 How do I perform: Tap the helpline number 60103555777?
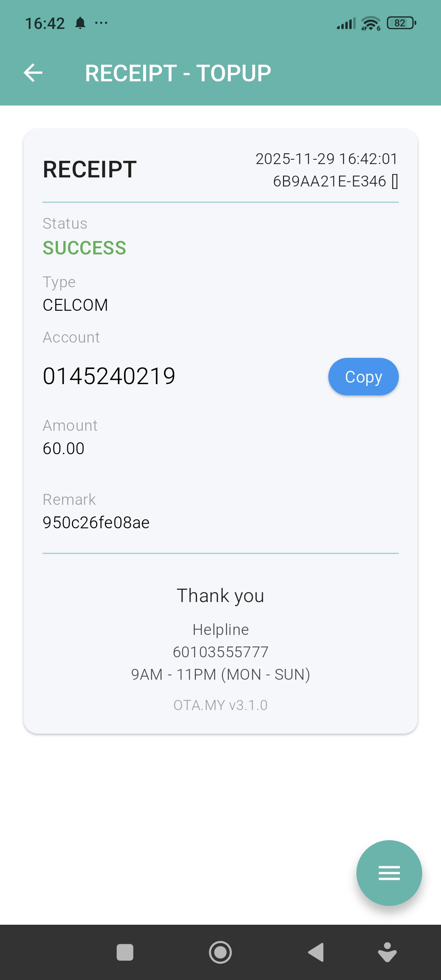coord(221,652)
